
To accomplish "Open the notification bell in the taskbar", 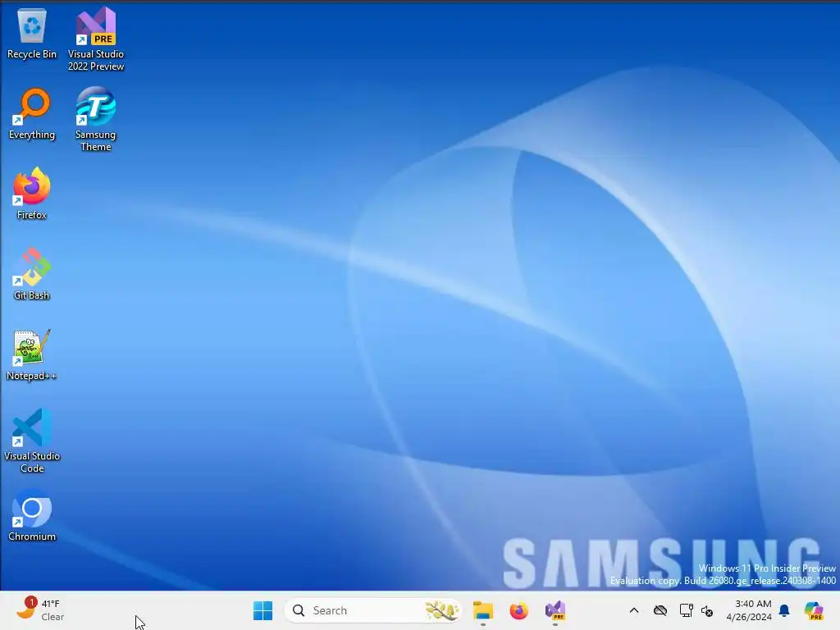I will tap(784, 610).
